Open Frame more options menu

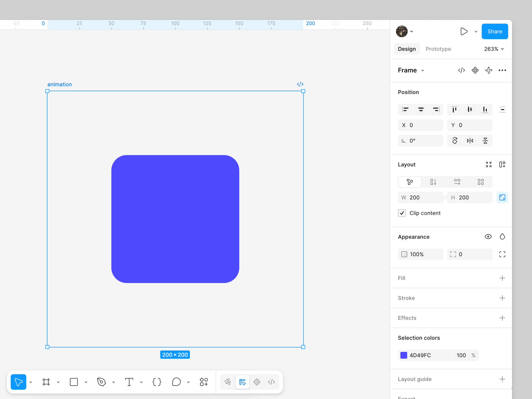click(x=502, y=70)
